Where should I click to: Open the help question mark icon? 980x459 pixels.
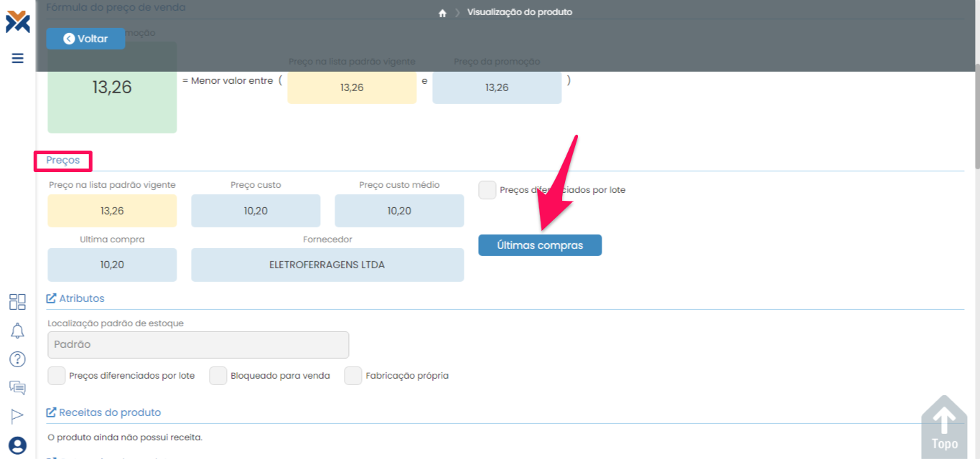(x=17, y=359)
